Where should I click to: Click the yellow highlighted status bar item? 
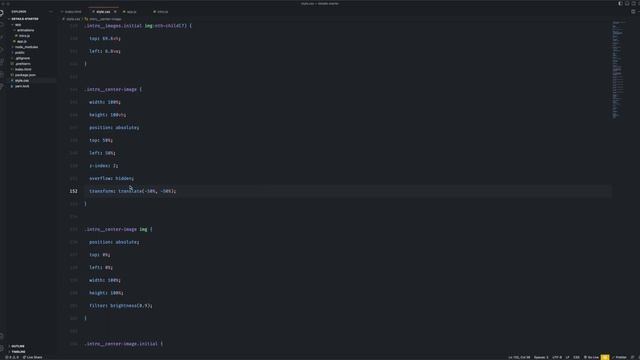click(605, 358)
